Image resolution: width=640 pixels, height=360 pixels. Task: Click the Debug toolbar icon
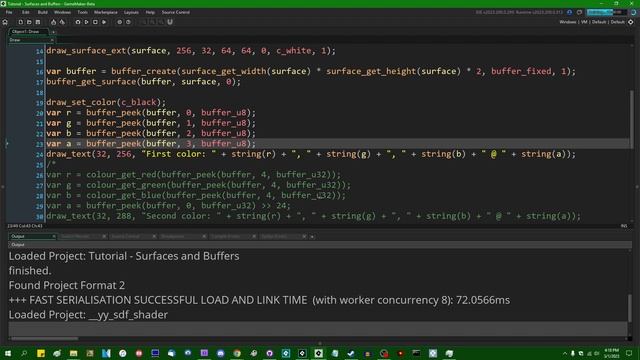[x=78, y=22]
